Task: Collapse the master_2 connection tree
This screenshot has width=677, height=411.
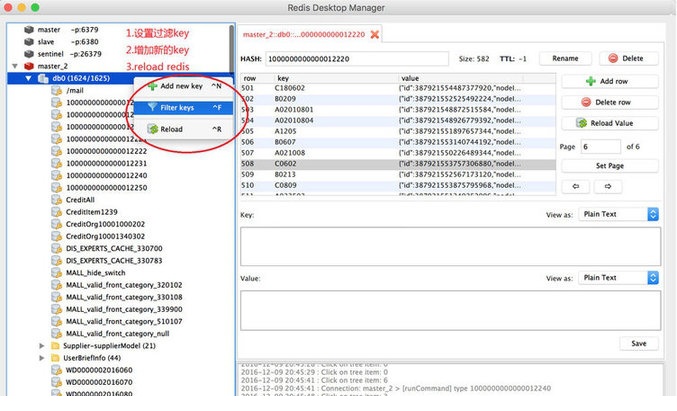Action: click(15, 66)
